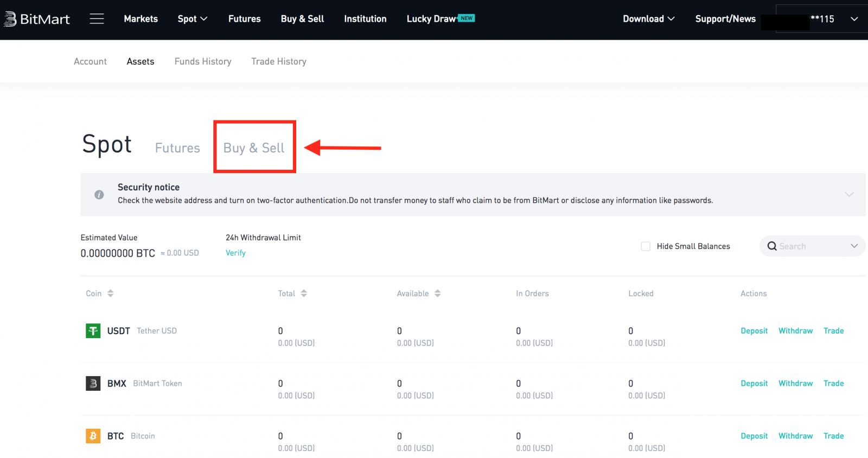Viewport: 868px width, 458px height.
Task: Toggle Hide Small Balances checkbox
Action: 646,246
